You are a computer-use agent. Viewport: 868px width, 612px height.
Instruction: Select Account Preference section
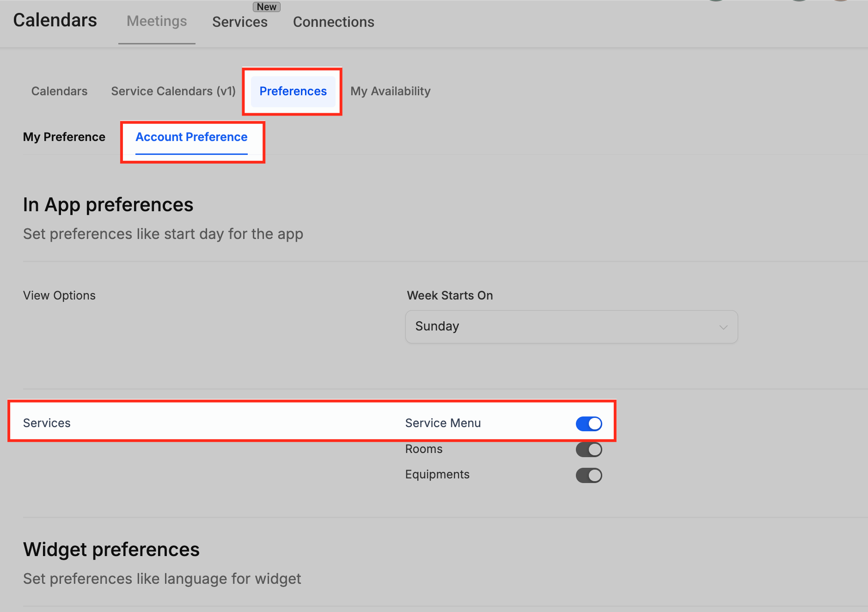pyautogui.click(x=191, y=137)
